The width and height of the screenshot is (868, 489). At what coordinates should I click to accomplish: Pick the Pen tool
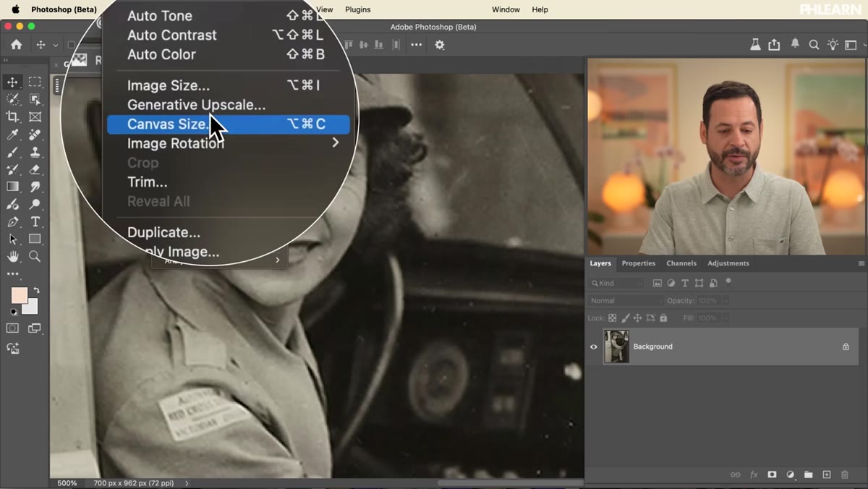[x=12, y=222]
